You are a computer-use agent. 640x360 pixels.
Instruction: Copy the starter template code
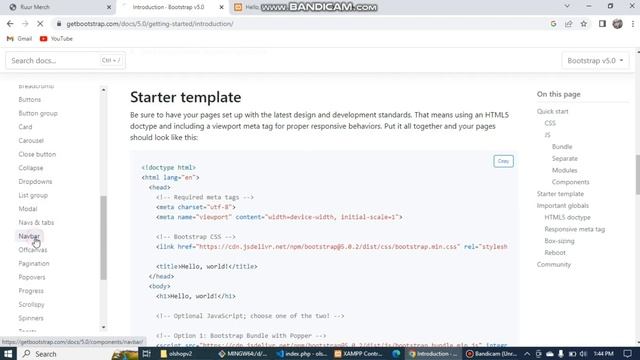point(503,161)
